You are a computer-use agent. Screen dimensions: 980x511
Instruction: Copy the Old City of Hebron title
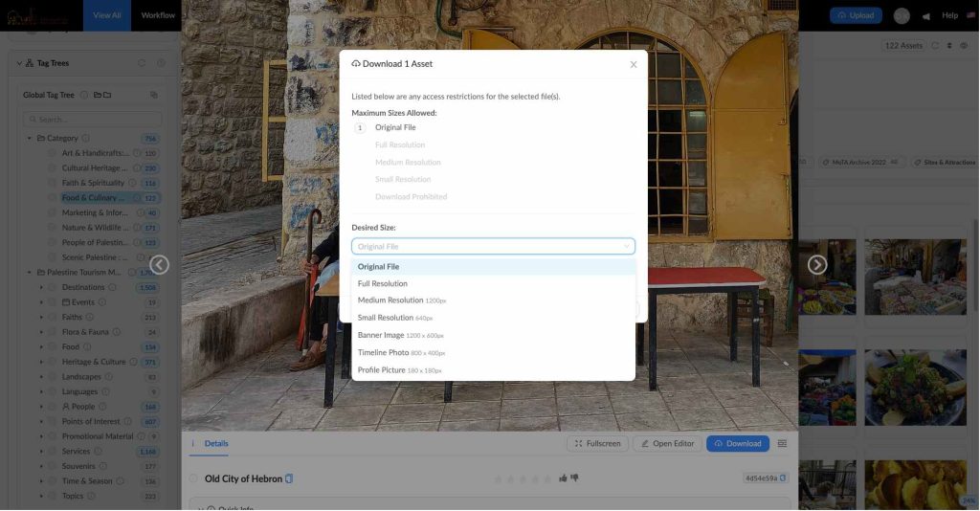(x=289, y=478)
